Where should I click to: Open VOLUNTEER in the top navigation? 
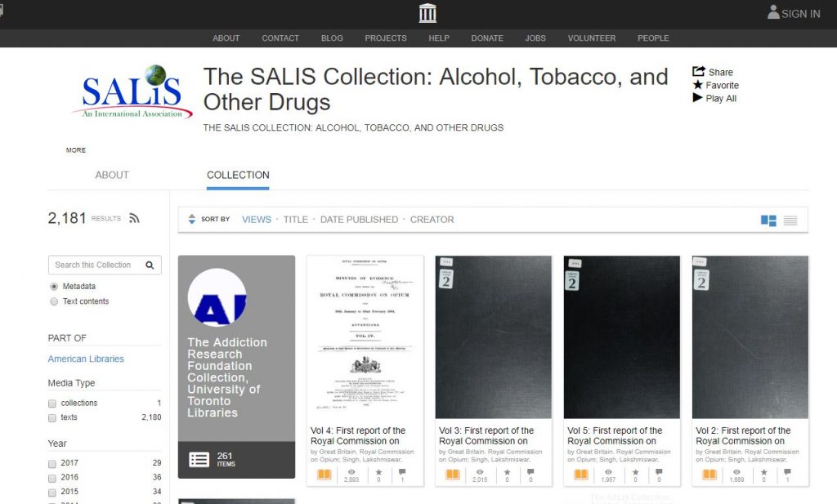click(x=592, y=38)
